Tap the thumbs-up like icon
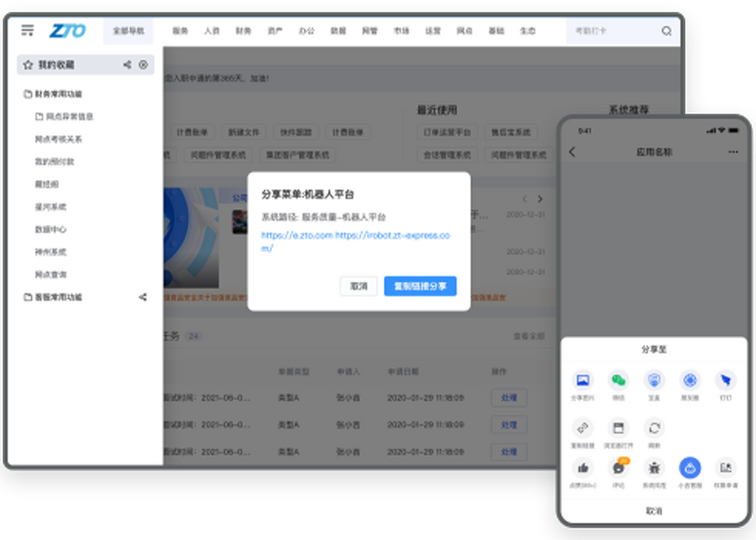 pyautogui.click(x=582, y=468)
